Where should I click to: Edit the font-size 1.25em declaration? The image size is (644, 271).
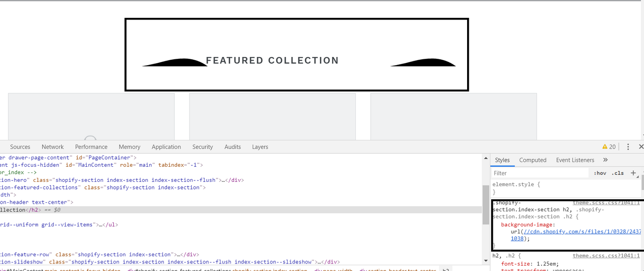[529, 263]
